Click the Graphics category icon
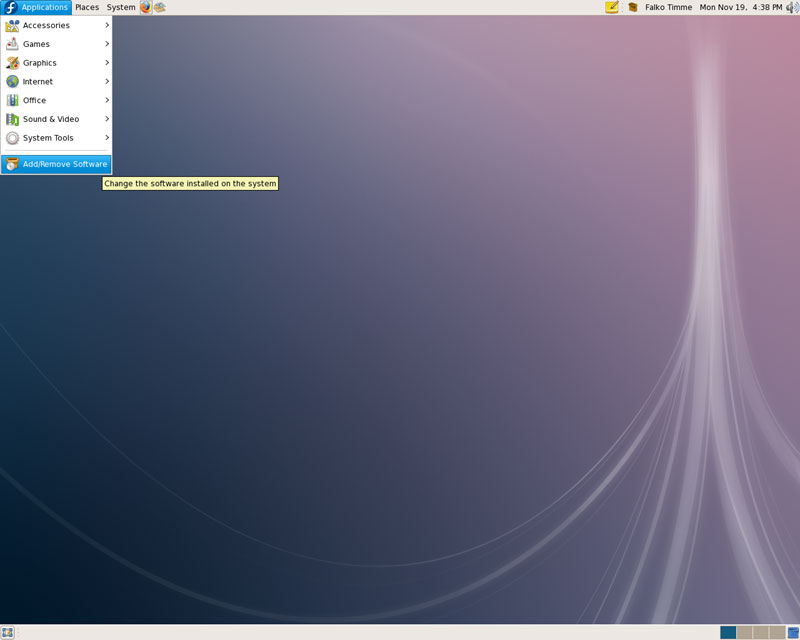Viewport: 800px width, 640px height. coord(12,63)
